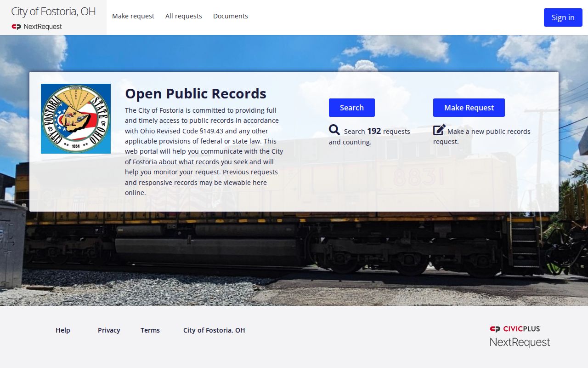Click the pencil edit icon beside Make a new

439,130
